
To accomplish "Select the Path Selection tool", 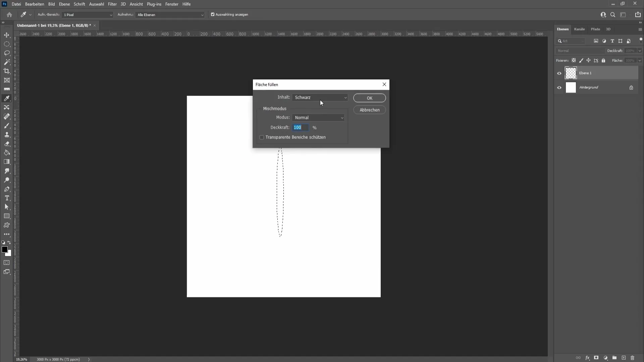I will tap(7, 207).
